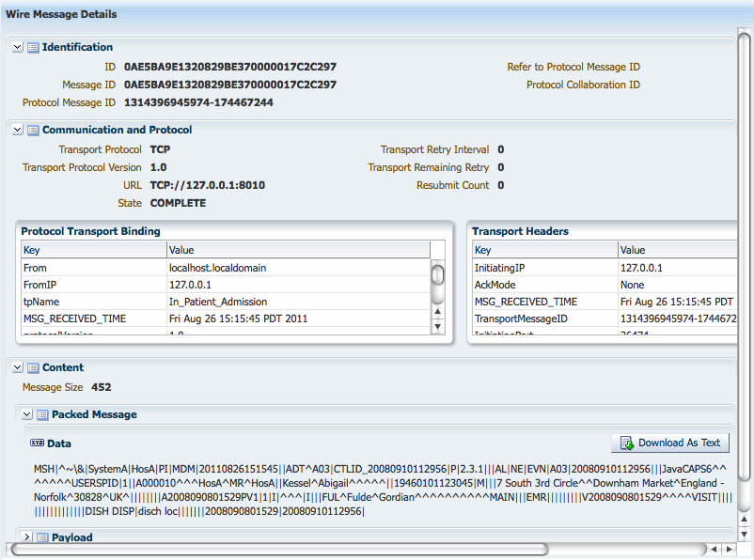Click the Packed Message panel icon
The height and width of the screenshot is (560, 754).
(43, 415)
